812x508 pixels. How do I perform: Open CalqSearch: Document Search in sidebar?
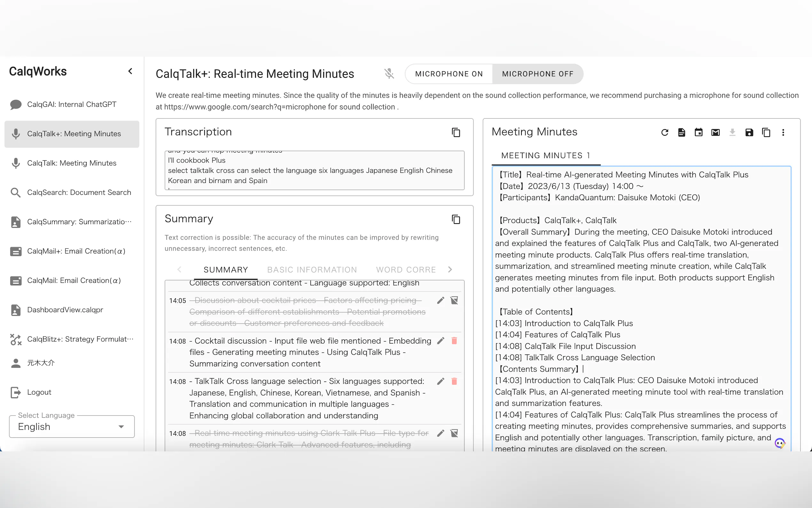[79, 193]
